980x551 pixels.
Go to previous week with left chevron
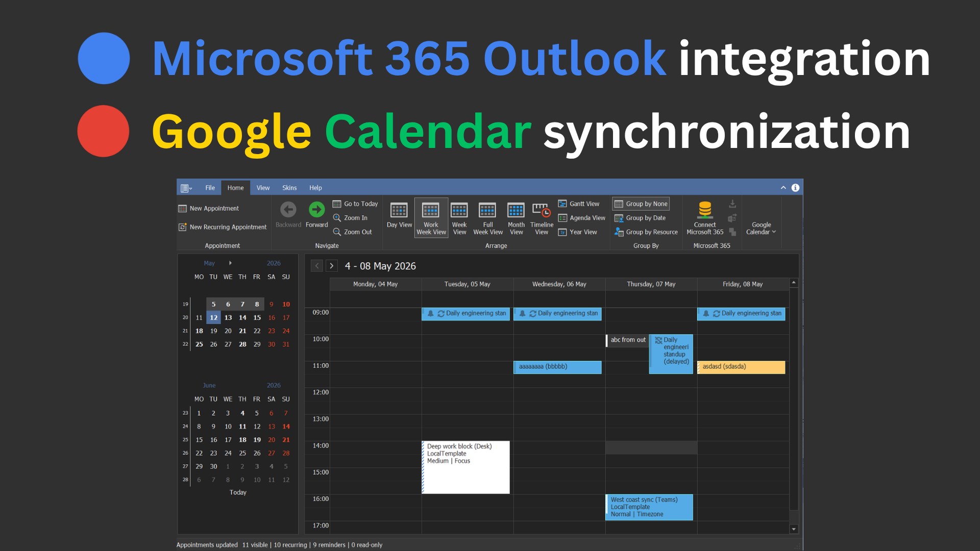317,266
